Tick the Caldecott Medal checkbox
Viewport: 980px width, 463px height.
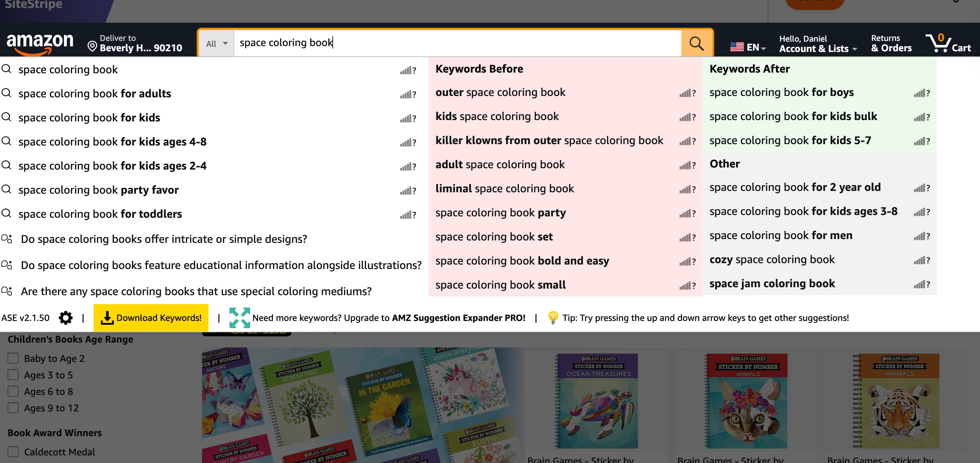[x=13, y=452]
